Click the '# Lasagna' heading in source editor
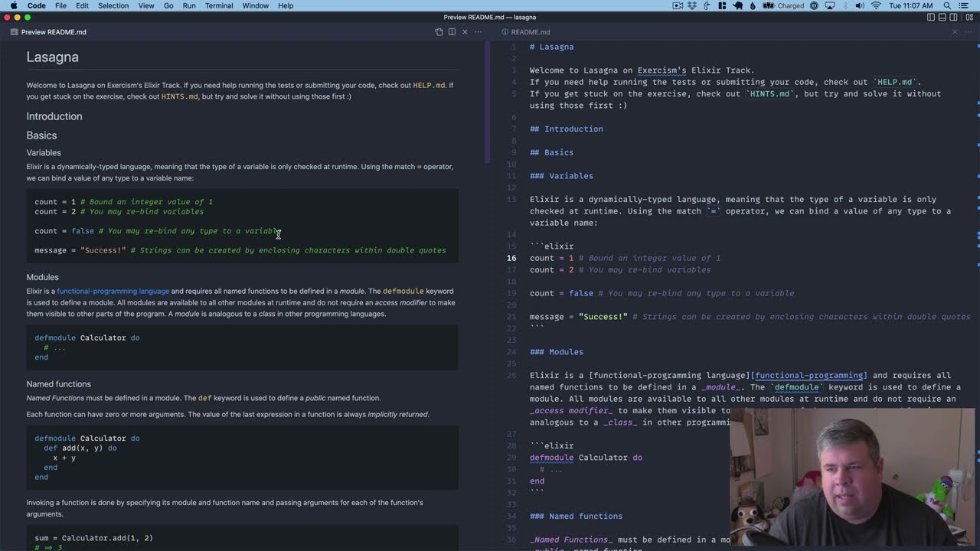This screenshot has height=551, width=980. [x=551, y=47]
